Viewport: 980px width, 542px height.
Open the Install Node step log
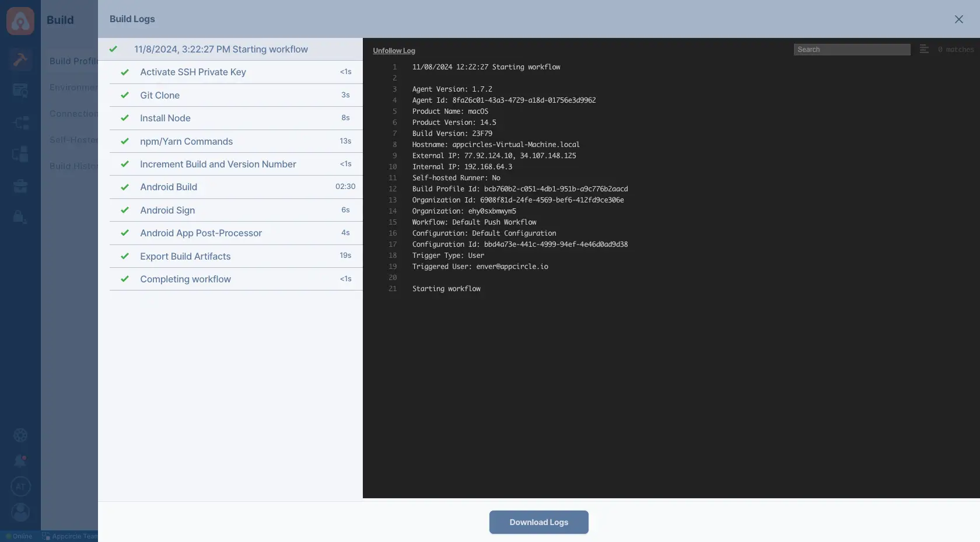pyautogui.click(x=236, y=118)
